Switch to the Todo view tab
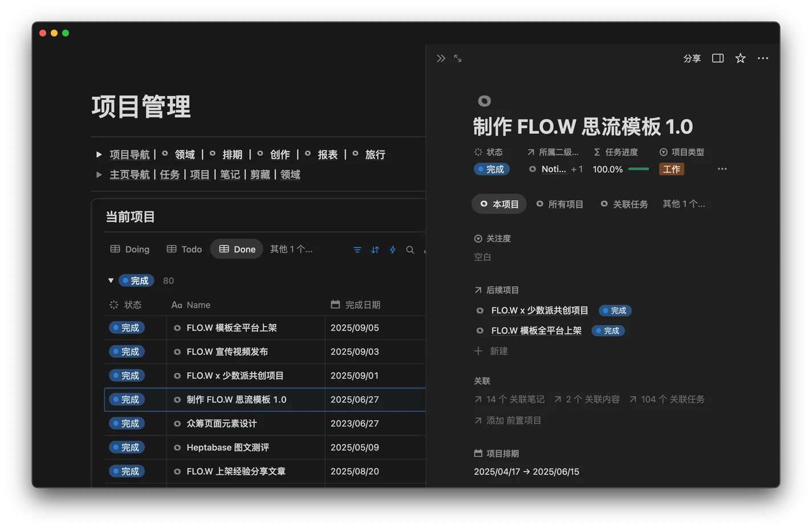The height and width of the screenshot is (530, 812). (x=184, y=249)
